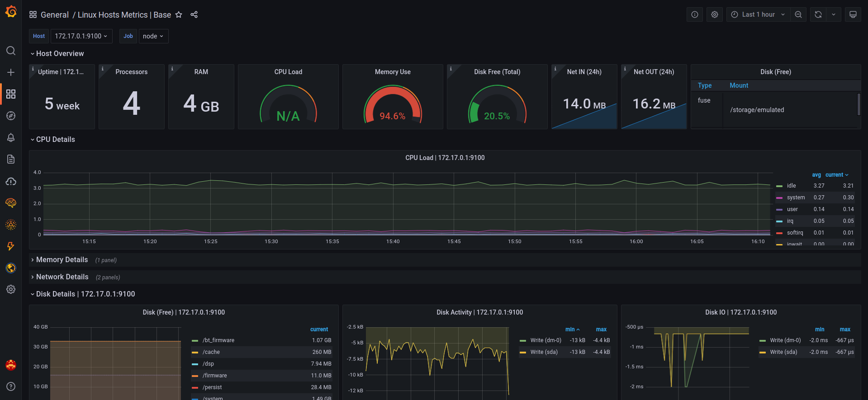Open the Job node dropdown
Screen dimensions: 868x400
(153, 36)
